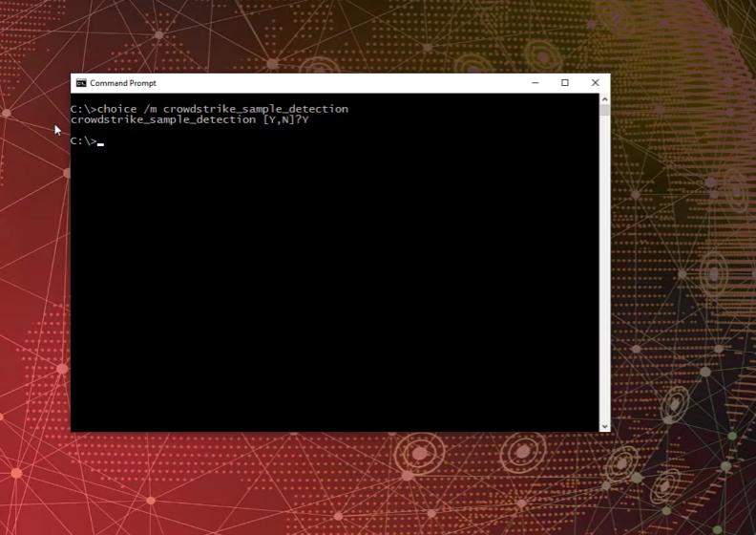The width and height of the screenshot is (756, 535).
Task: Click the vertical scrollbar thumb
Action: click(x=604, y=110)
